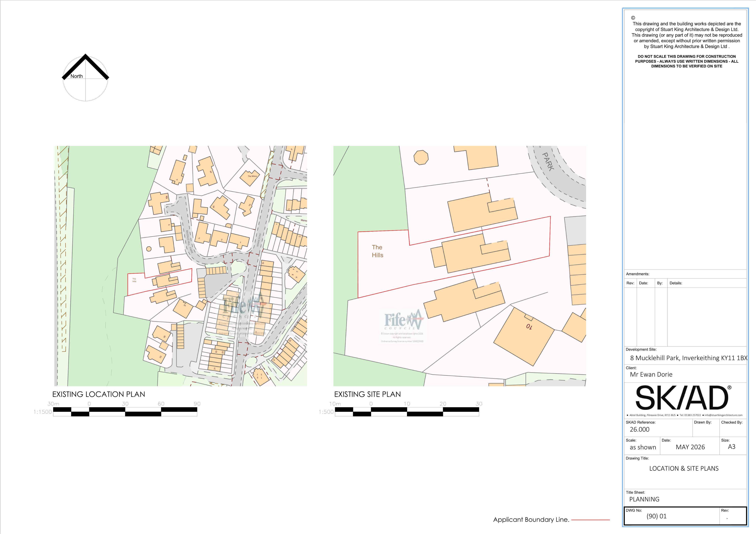Click the 1:1500 scale bar
Screen dimensions: 756x534
click(x=125, y=412)
